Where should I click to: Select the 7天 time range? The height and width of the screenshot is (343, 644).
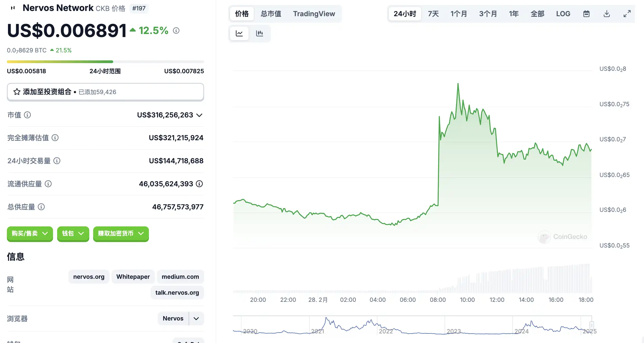433,14
